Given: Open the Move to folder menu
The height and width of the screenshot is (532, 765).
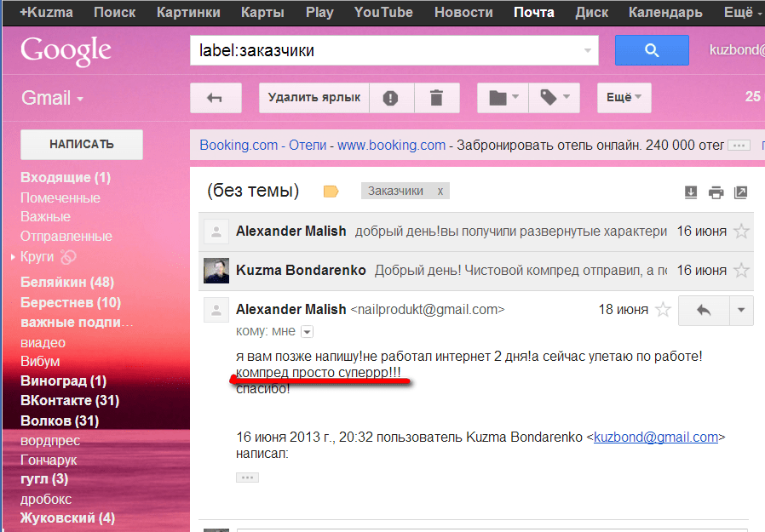Looking at the screenshot, I should pyautogui.click(x=503, y=98).
